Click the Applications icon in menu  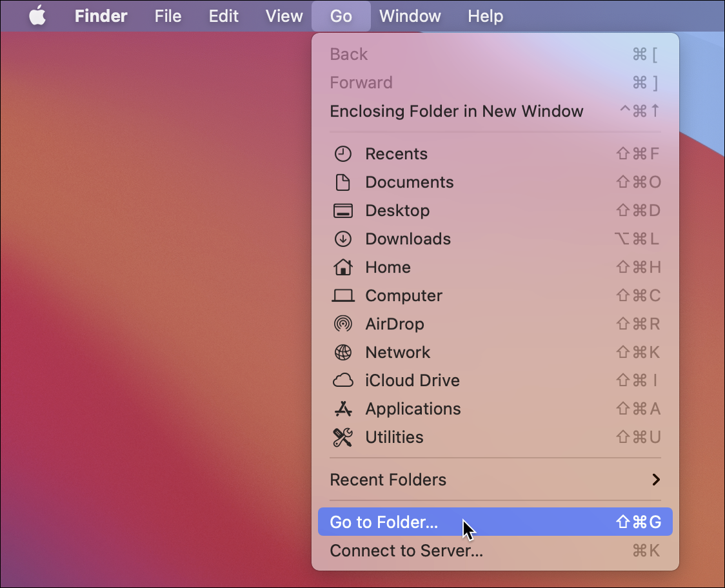[343, 409]
